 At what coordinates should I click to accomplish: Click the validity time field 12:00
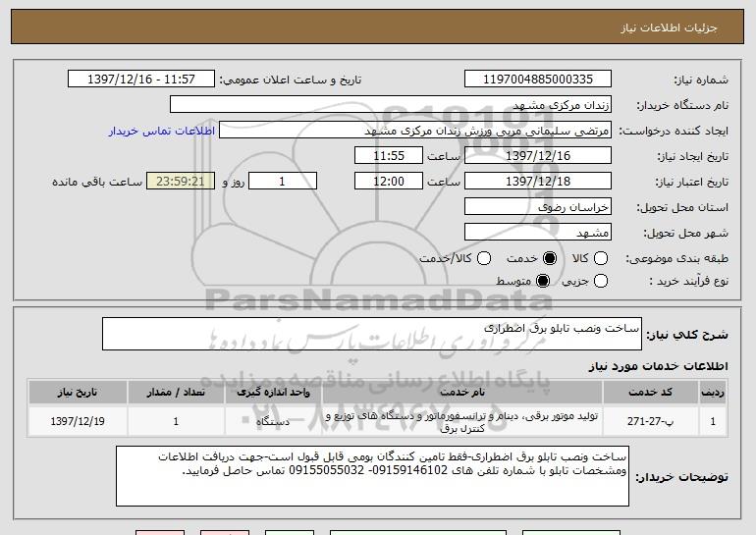coord(389,182)
